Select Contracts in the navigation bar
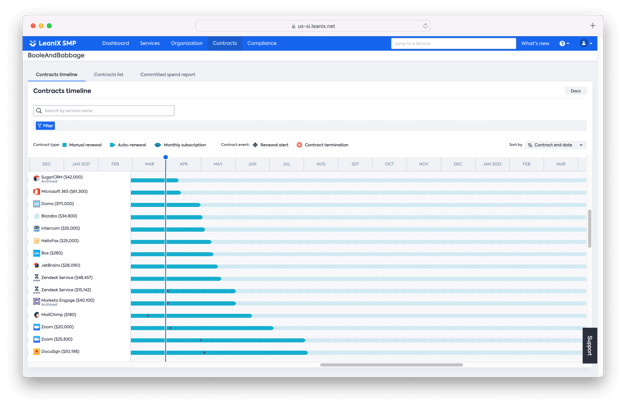626x407 pixels. [225, 43]
